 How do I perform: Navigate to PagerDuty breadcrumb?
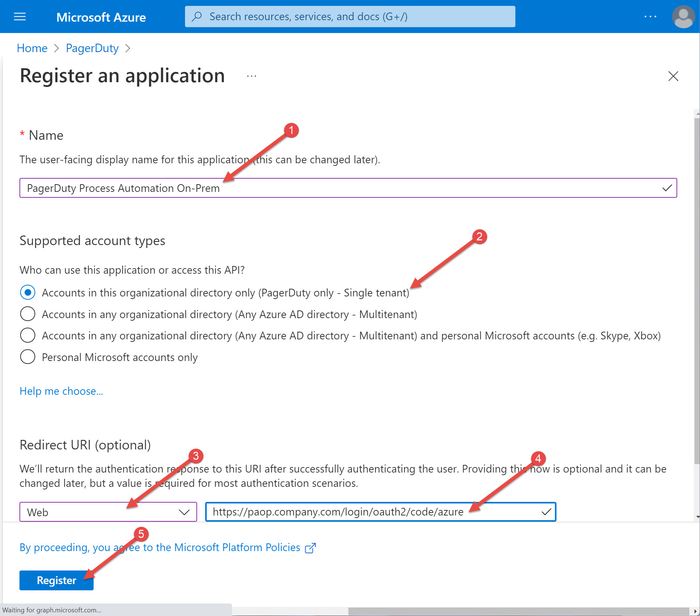(x=92, y=48)
